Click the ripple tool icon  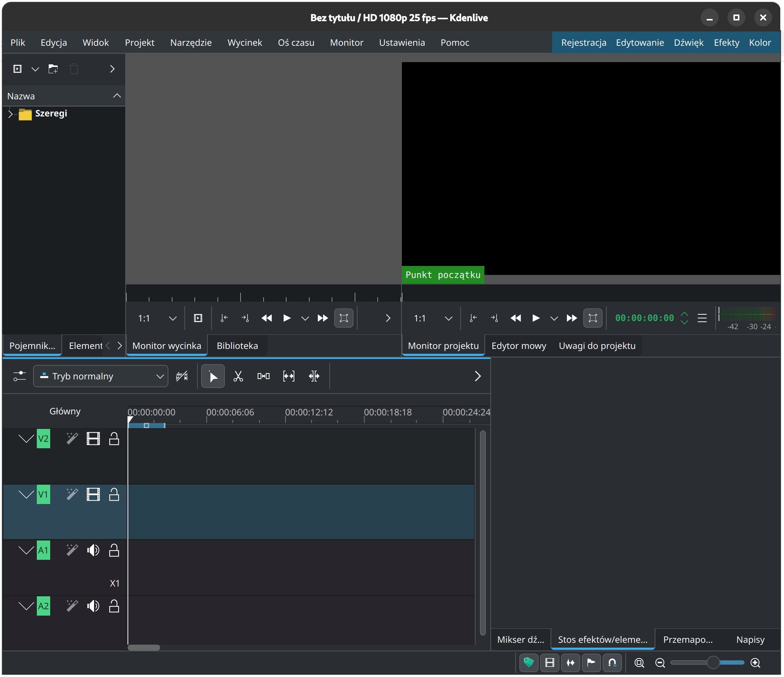click(314, 376)
